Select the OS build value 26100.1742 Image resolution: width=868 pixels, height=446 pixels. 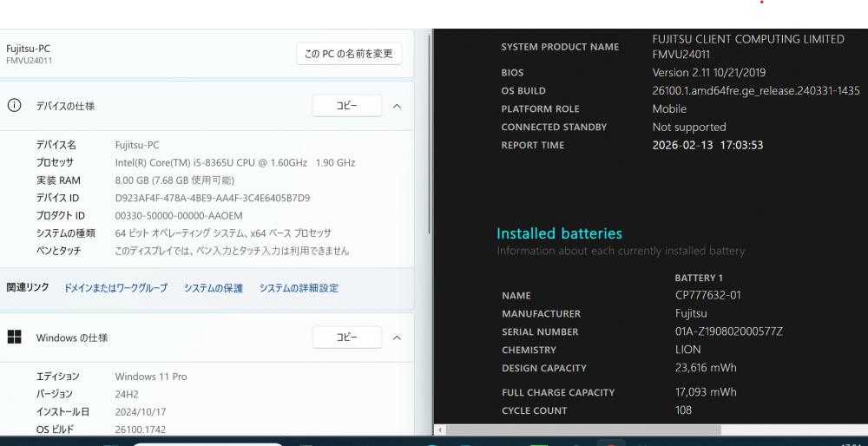pyautogui.click(x=141, y=430)
